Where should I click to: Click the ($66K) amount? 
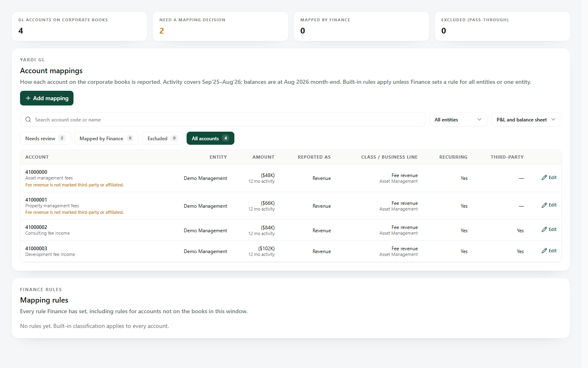click(x=268, y=203)
